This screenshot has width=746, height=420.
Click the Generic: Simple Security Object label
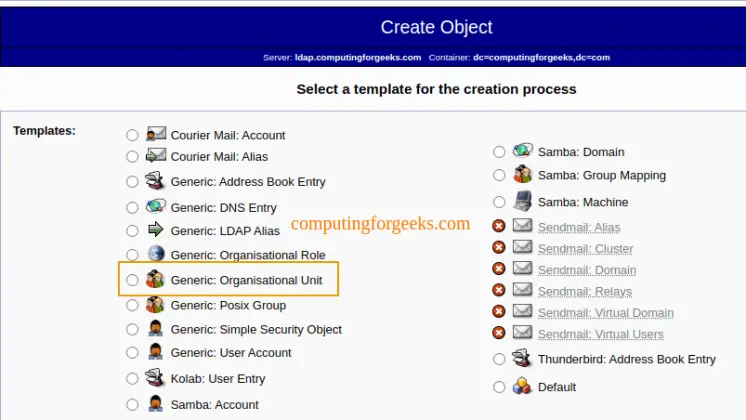tap(256, 329)
